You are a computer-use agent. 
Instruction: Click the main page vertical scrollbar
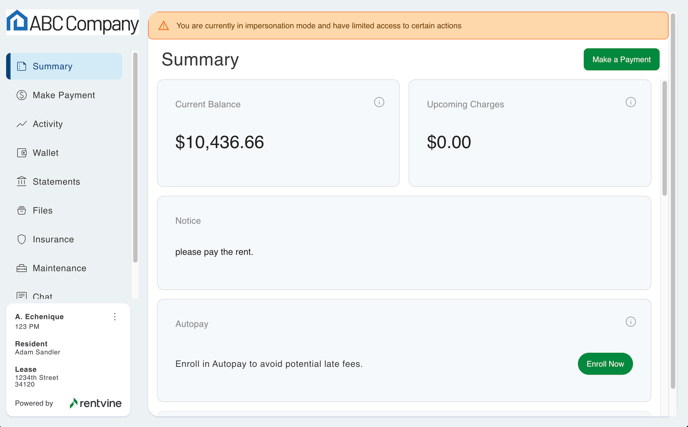[665, 110]
